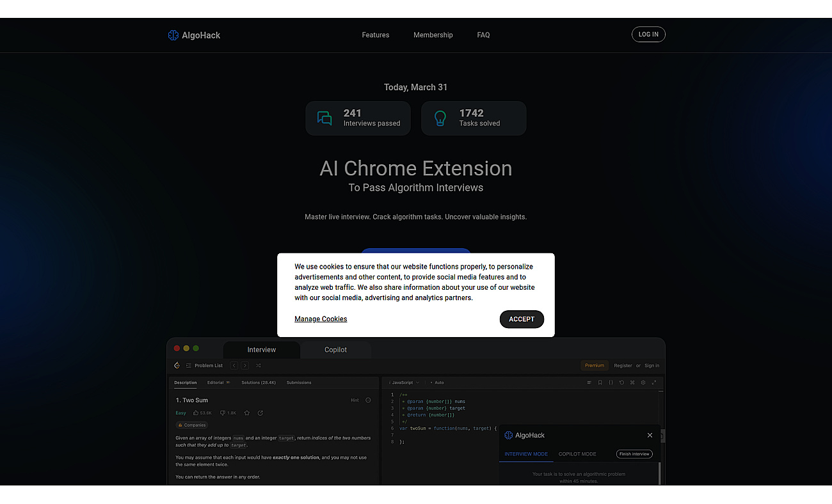Click Register link in demo header
This screenshot has width=832, height=504.
click(x=623, y=366)
